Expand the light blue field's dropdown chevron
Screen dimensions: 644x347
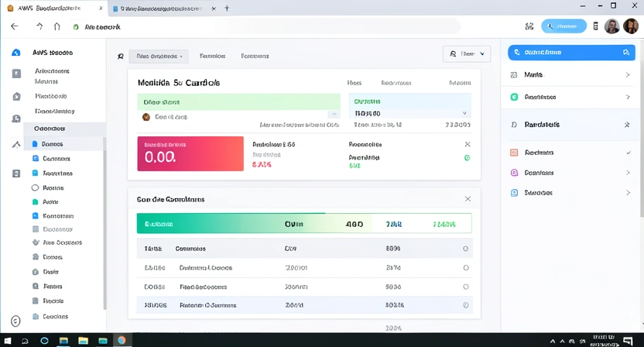[x=464, y=113]
